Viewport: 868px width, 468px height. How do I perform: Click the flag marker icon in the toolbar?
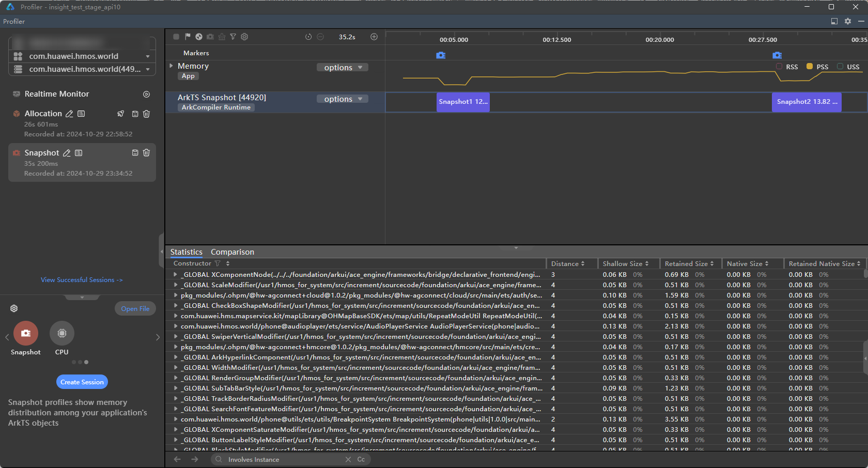pyautogui.click(x=188, y=37)
